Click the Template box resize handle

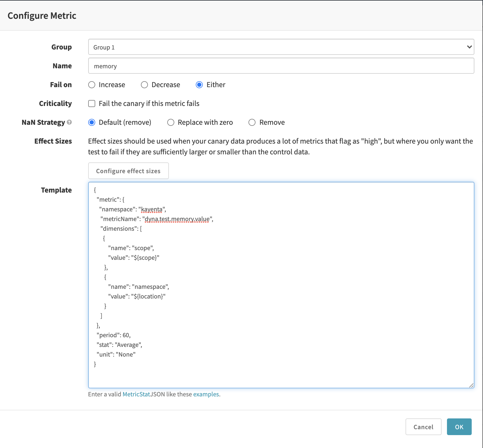tap(471, 385)
